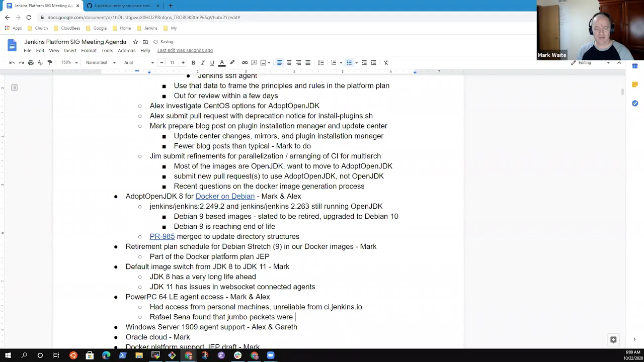The image size is (644, 362).
Task: Go back in browser history
Action: point(7,17)
